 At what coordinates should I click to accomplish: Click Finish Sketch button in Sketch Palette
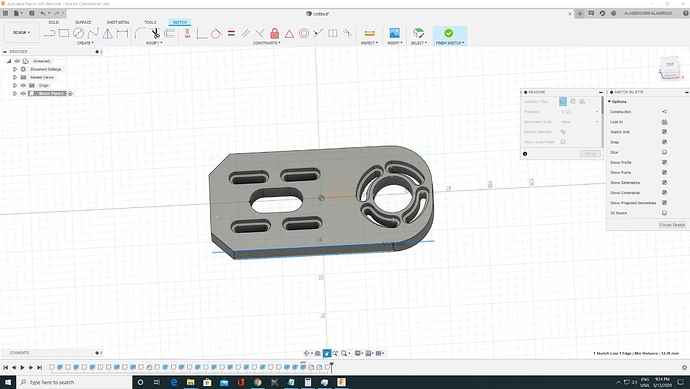click(x=672, y=225)
